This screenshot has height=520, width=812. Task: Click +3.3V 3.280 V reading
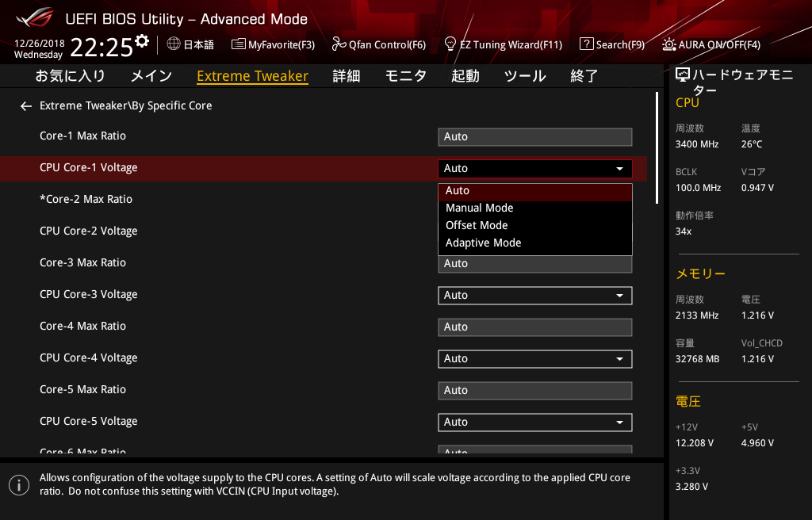pos(691,487)
